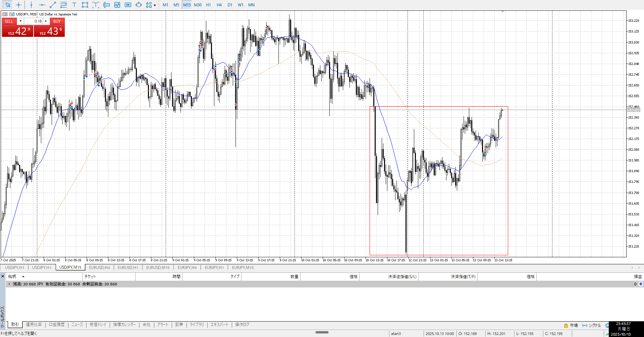
Task: Decrease lot volume with down arrow
Action: click(x=20, y=21)
